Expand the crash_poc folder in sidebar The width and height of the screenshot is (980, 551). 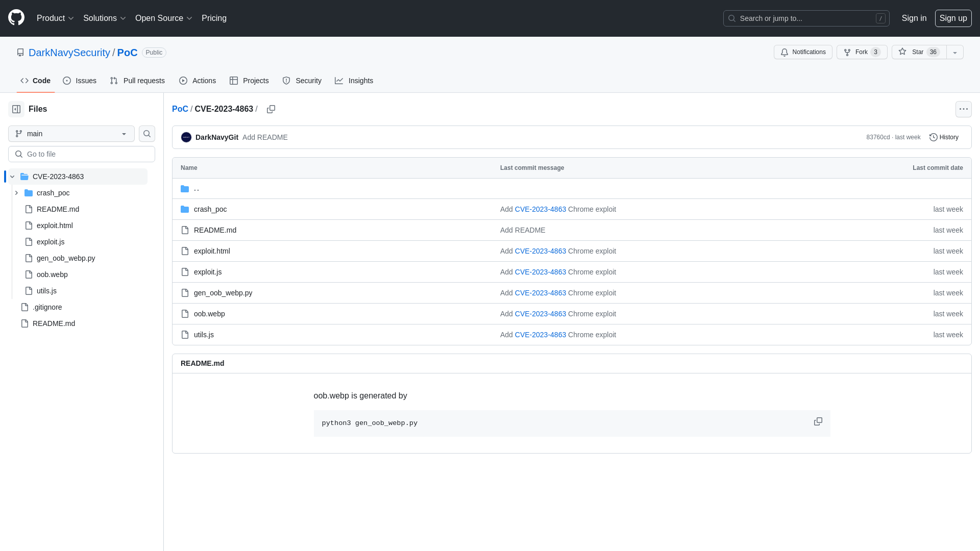pyautogui.click(x=16, y=193)
